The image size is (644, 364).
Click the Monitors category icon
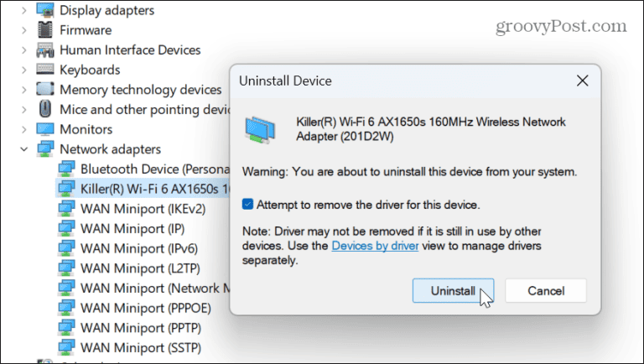click(43, 130)
